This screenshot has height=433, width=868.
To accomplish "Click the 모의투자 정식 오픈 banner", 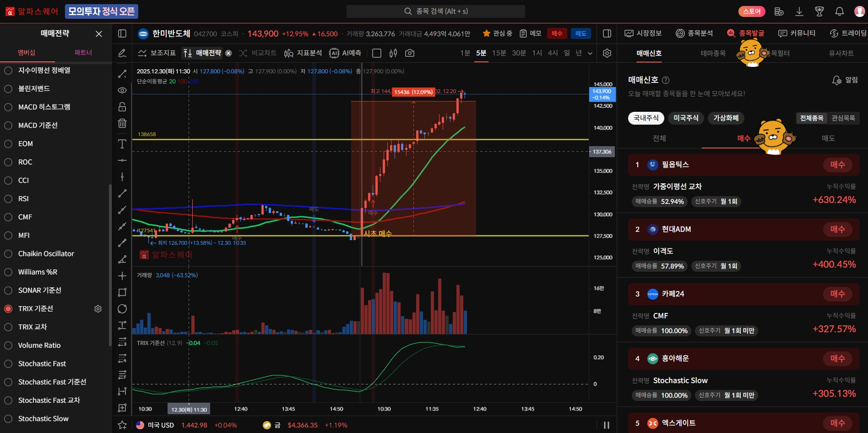I will click(x=102, y=11).
